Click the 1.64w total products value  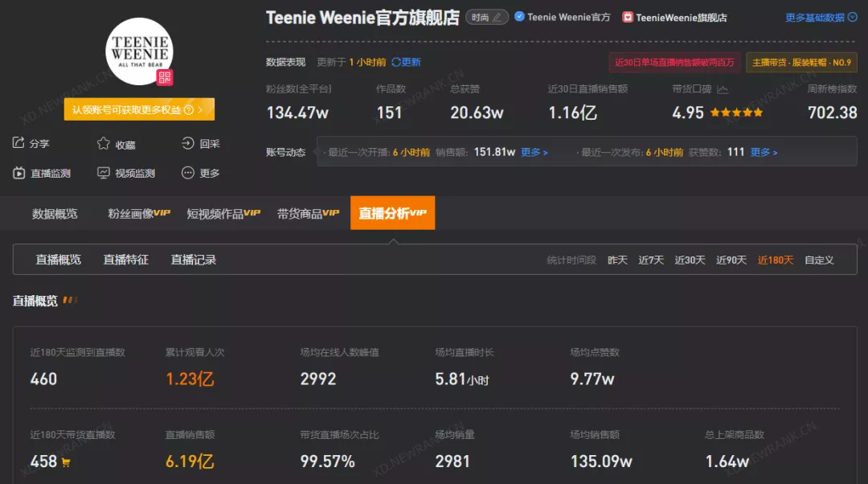pos(727,461)
